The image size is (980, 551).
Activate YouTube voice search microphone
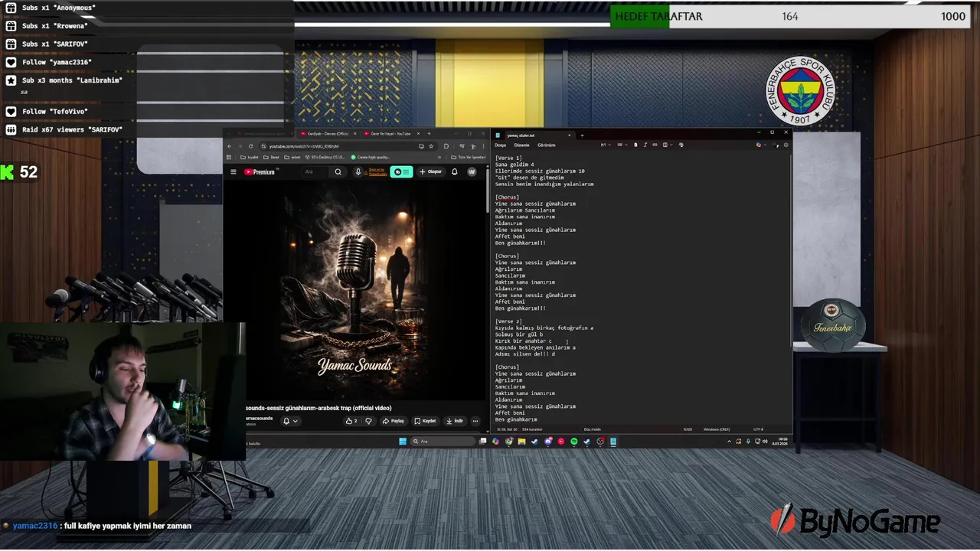(358, 172)
